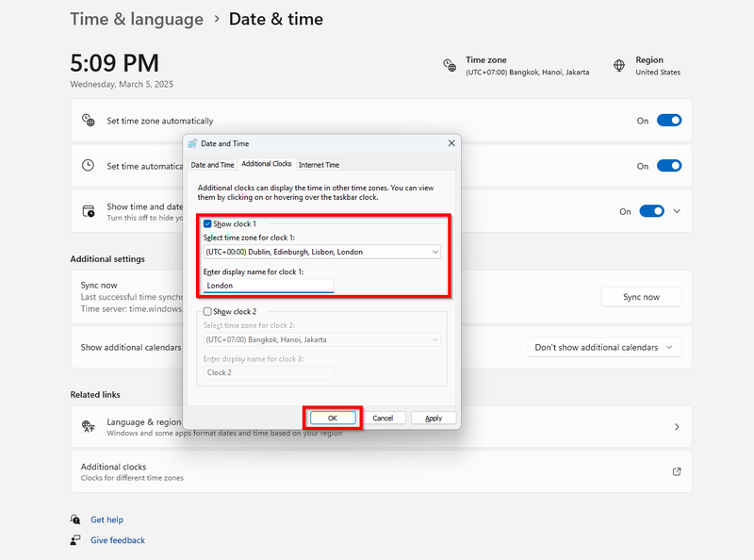754x560 pixels.
Task: Uncheck the Show clock 1 checkbox
Action: [x=207, y=223]
